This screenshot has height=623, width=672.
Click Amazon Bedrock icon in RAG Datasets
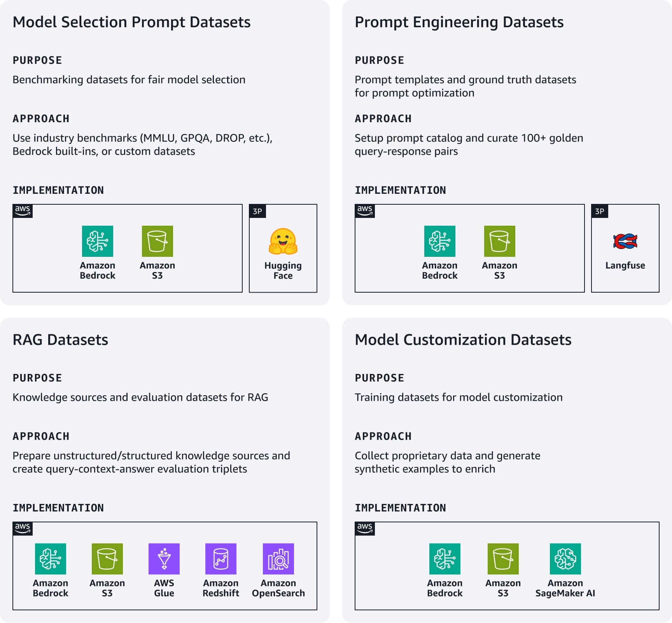pos(51,559)
